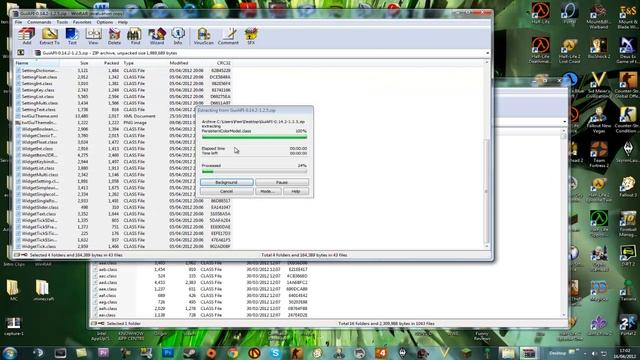Click the Help button in the extraction dialog
Screen dimensions: 640x360
296,191
